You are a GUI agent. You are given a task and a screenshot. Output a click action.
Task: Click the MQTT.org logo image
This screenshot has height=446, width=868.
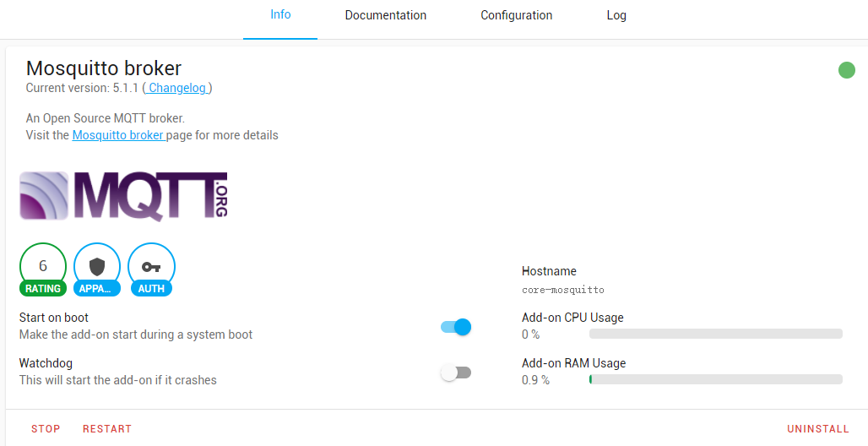click(123, 196)
